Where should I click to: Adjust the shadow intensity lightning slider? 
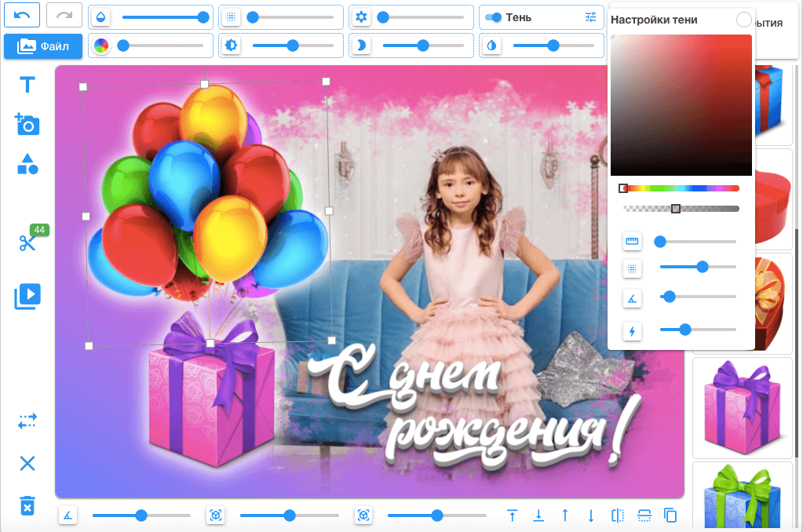click(x=698, y=330)
